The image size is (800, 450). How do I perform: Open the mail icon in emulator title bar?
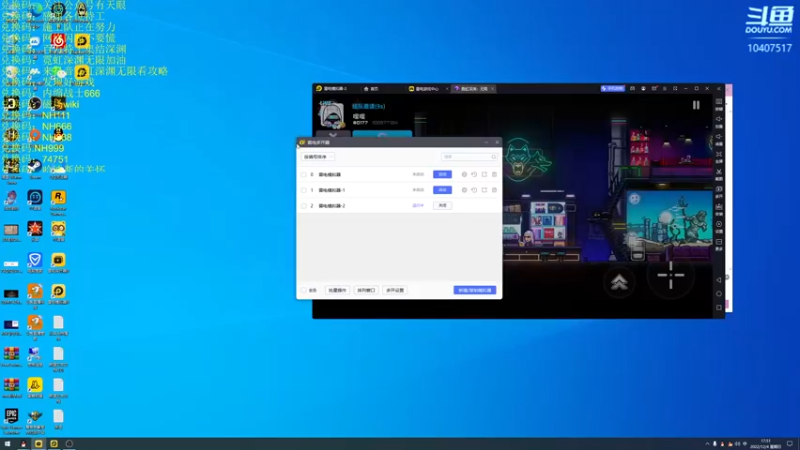pyautogui.click(x=654, y=88)
